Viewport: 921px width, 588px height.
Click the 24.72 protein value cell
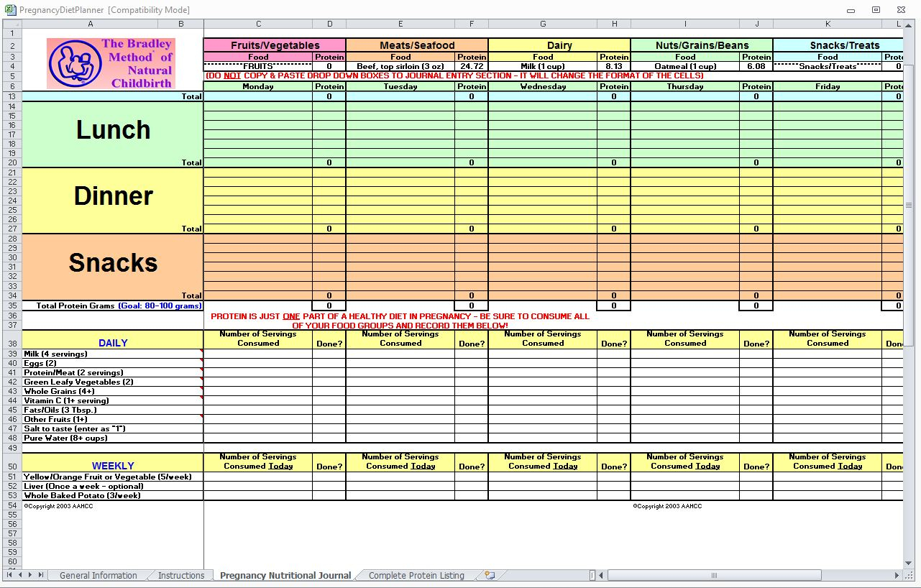point(472,66)
